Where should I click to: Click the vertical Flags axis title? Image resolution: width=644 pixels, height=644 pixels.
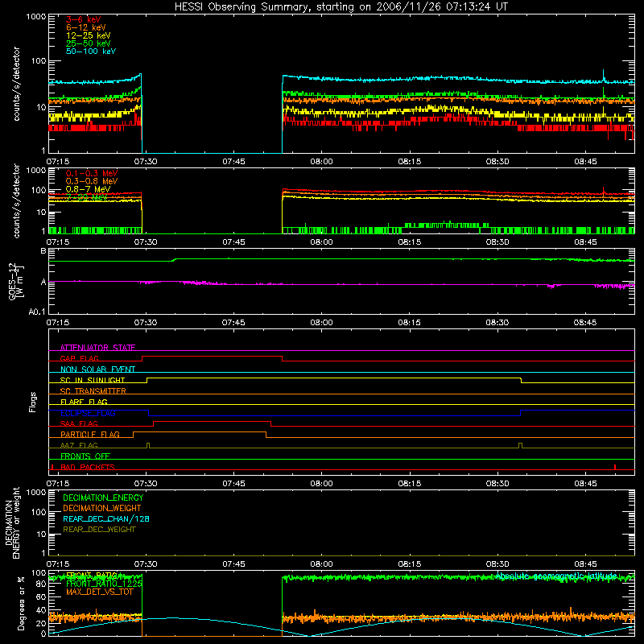tap(33, 402)
